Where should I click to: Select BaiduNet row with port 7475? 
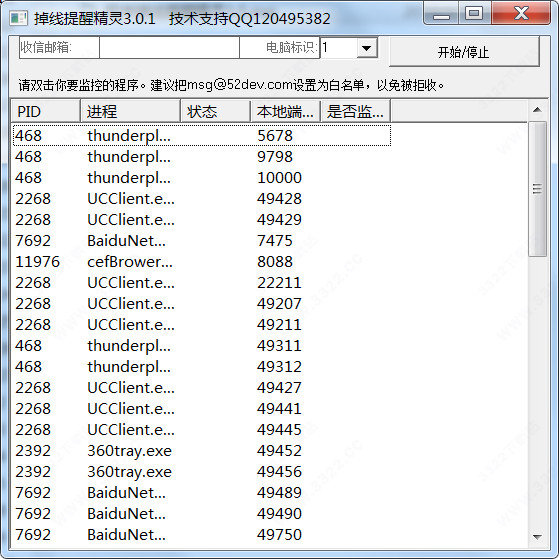point(202,241)
